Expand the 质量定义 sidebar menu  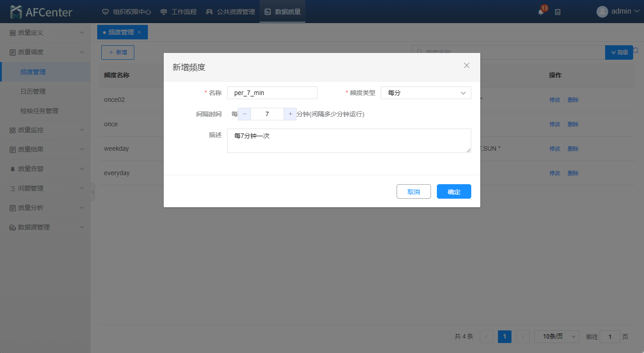pos(45,33)
